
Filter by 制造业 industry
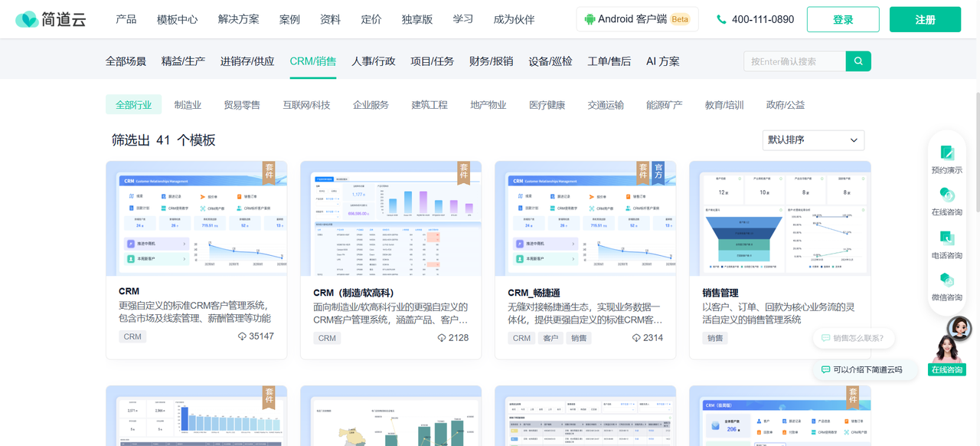point(188,105)
